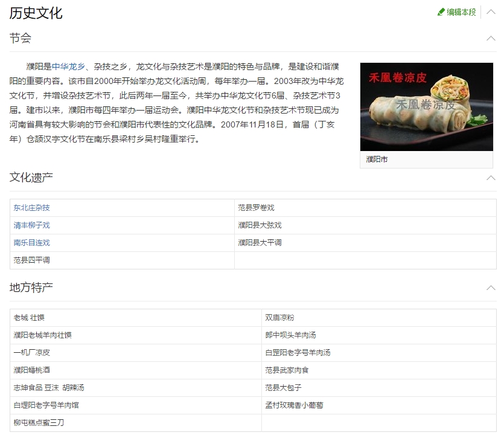Click the 文化遗产 subsection heading
This screenshot has height=438, width=504.
click(x=31, y=178)
